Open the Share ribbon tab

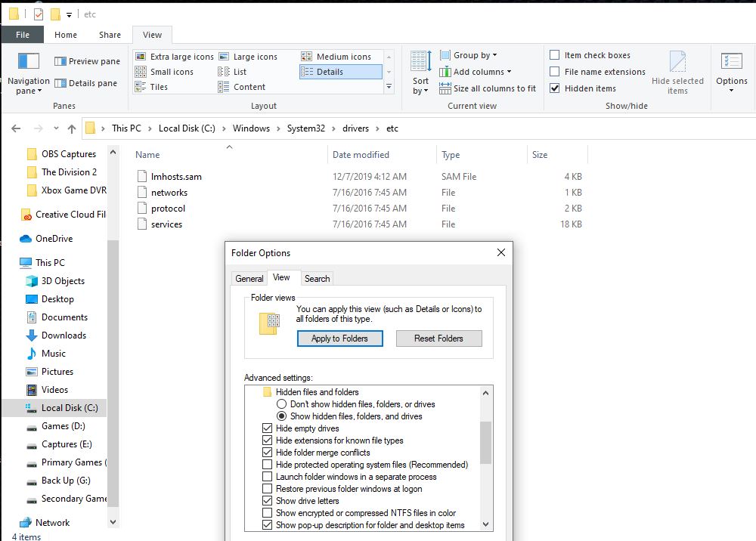tap(110, 34)
